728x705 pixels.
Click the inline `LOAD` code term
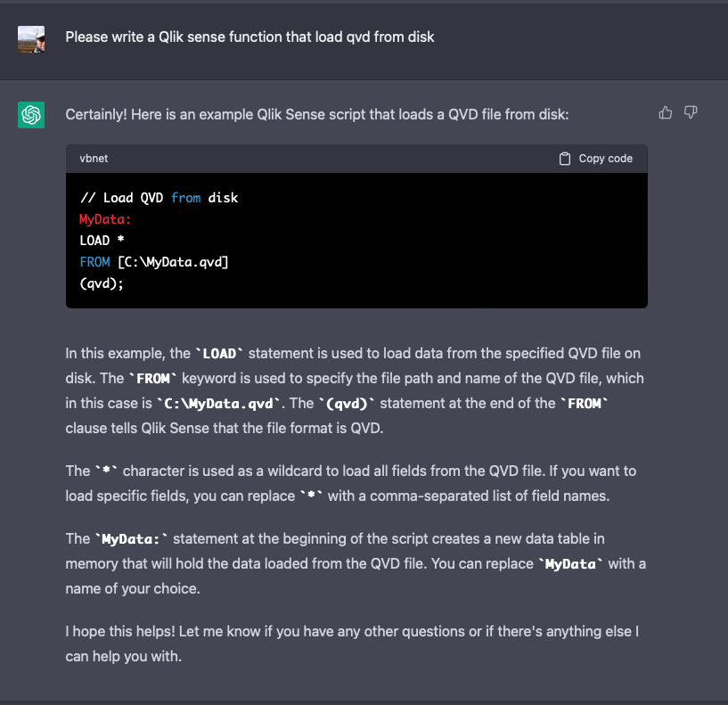coord(219,354)
